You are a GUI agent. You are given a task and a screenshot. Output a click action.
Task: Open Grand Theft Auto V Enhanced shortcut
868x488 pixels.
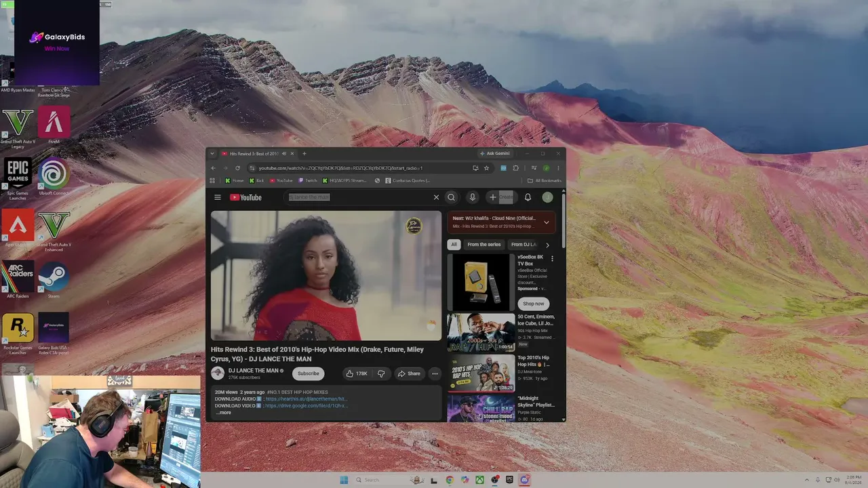54,230
